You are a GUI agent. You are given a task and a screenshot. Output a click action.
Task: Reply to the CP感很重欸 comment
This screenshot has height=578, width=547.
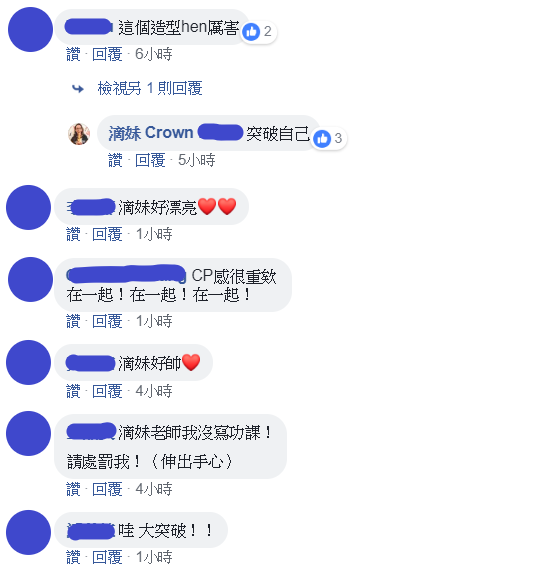(107, 321)
